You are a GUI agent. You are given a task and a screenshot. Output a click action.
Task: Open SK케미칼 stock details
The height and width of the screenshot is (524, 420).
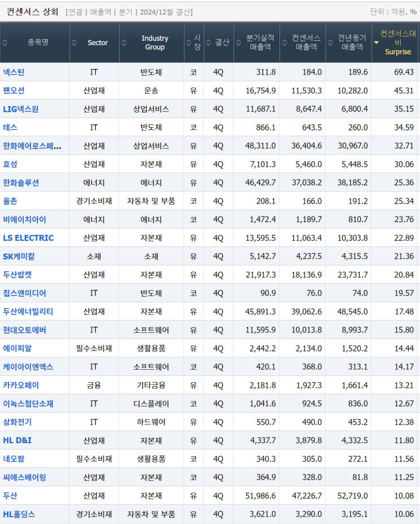pyautogui.click(x=19, y=256)
